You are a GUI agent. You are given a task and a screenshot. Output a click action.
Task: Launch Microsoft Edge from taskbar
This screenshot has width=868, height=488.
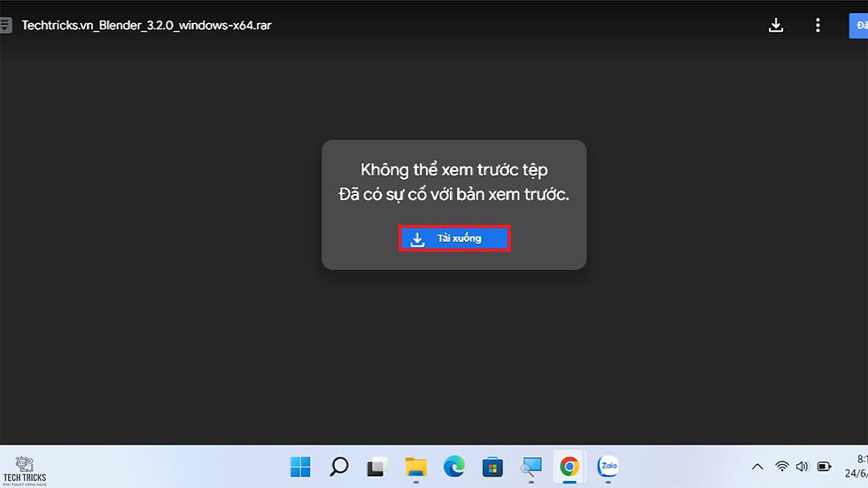(x=453, y=467)
